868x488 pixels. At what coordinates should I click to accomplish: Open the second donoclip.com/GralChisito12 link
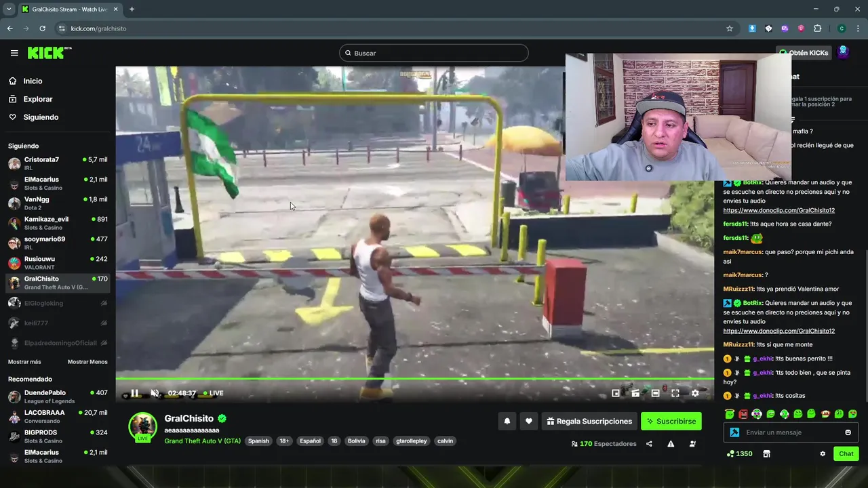tap(778, 331)
